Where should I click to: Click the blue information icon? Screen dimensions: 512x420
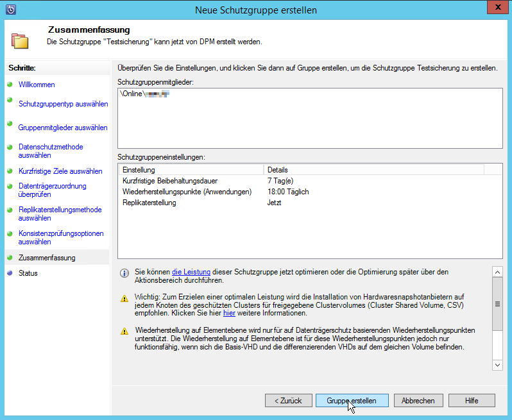(x=125, y=273)
